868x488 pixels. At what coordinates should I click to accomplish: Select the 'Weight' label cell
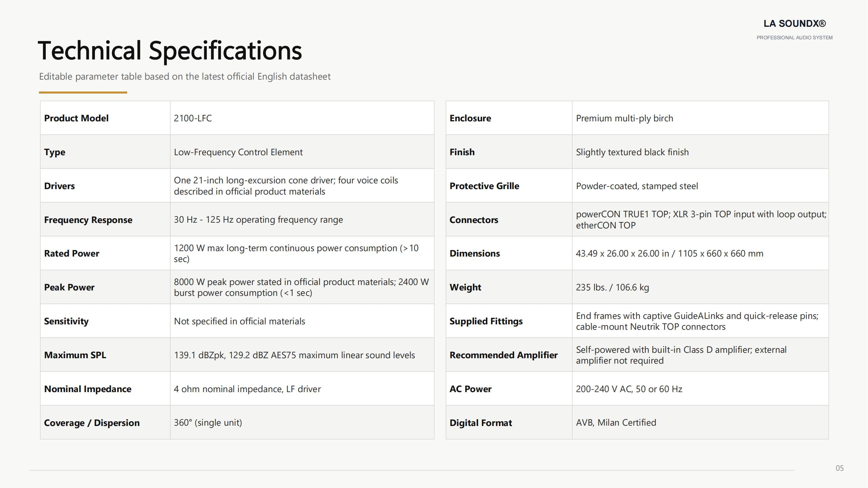pos(509,287)
